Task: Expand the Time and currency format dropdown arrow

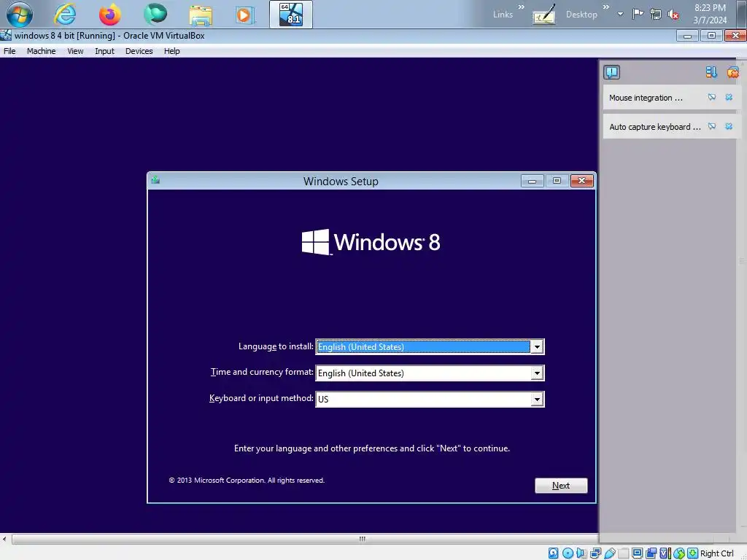Action: pos(537,373)
